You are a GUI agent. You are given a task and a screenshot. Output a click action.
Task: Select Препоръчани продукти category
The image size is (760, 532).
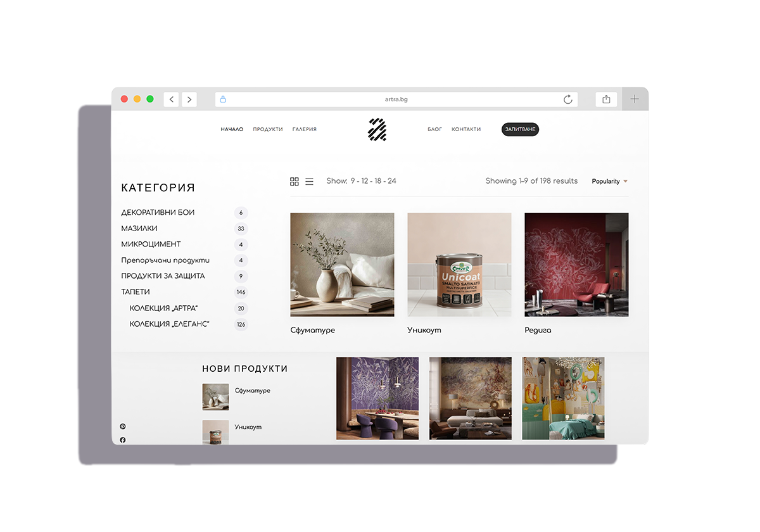(x=165, y=260)
